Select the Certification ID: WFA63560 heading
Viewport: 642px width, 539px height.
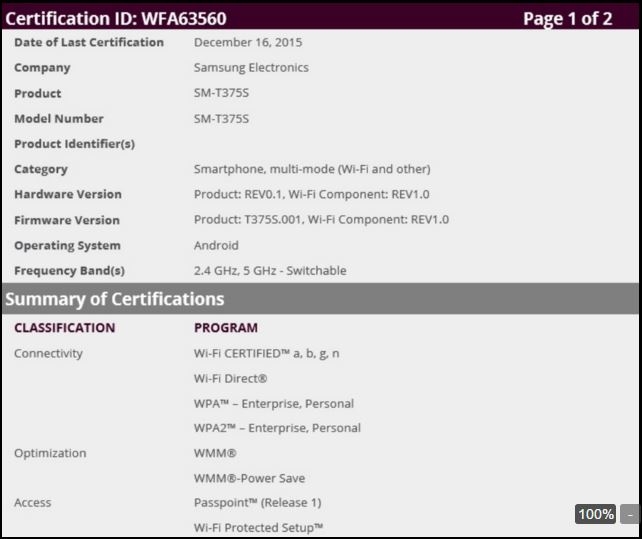(x=116, y=19)
